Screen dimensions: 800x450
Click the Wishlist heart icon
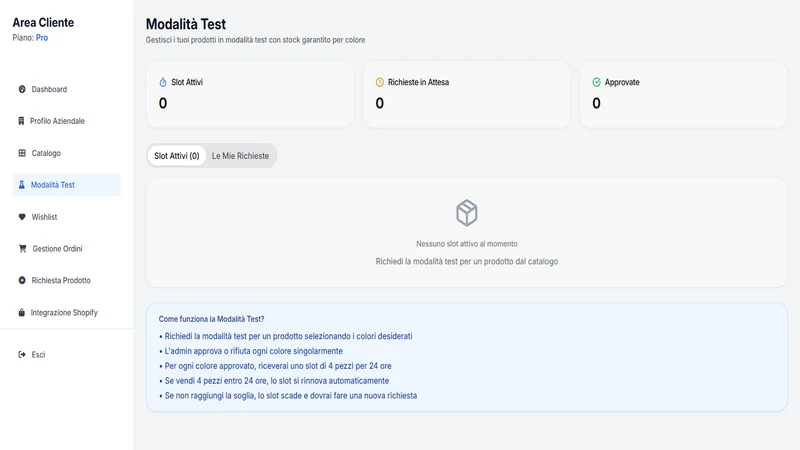[x=22, y=217]
